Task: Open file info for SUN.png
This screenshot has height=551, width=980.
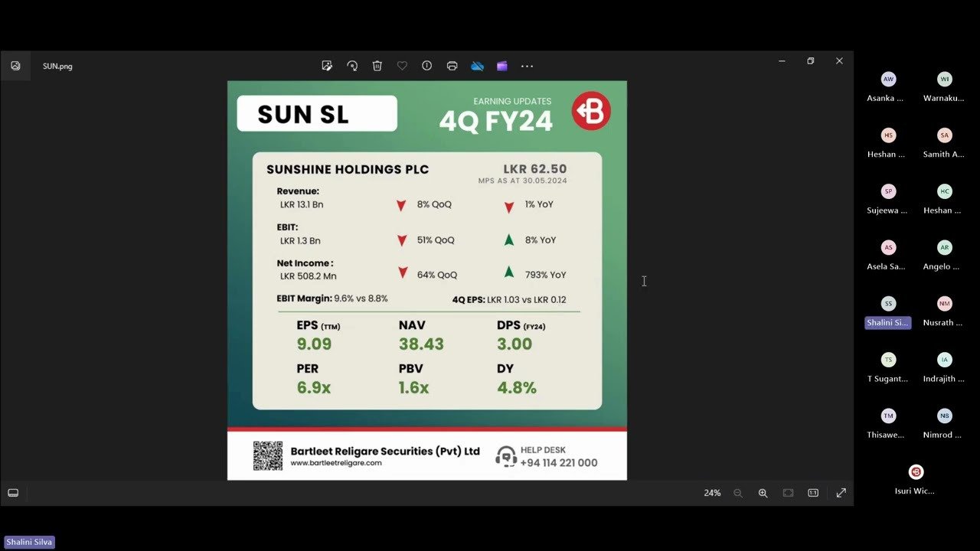Action: click(x=426, y=66)
